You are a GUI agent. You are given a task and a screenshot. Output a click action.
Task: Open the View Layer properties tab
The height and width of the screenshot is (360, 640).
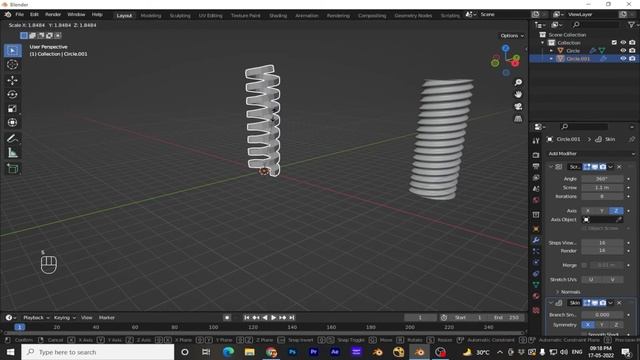pos(536,178)
